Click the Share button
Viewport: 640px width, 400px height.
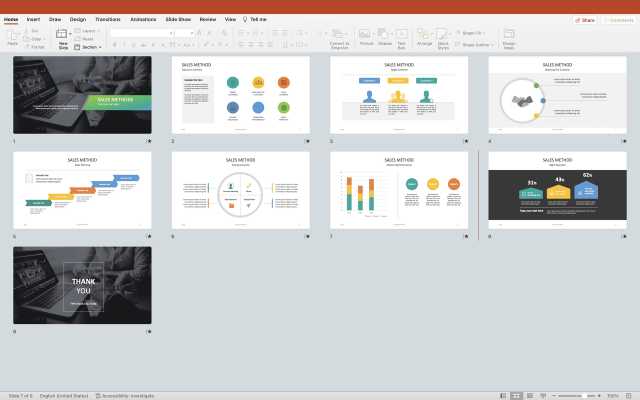[x=585, y=19]
